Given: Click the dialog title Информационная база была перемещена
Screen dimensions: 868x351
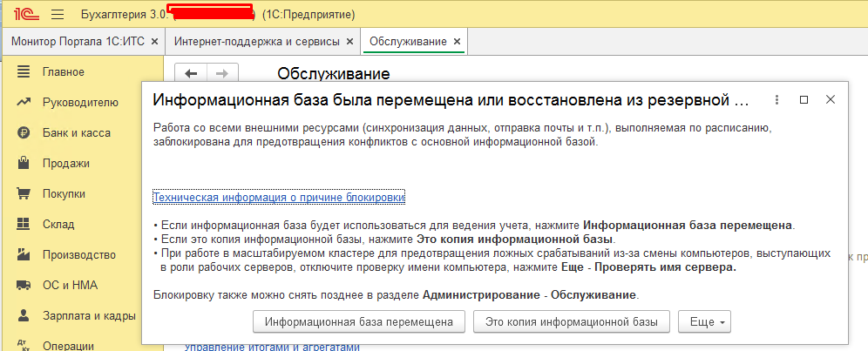Looking at the screenshot, I should click(450, 101).
